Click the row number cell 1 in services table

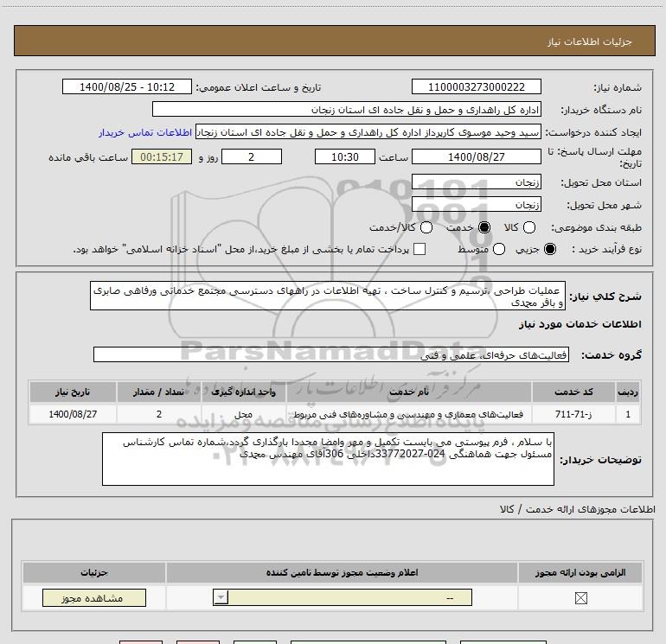628,414
